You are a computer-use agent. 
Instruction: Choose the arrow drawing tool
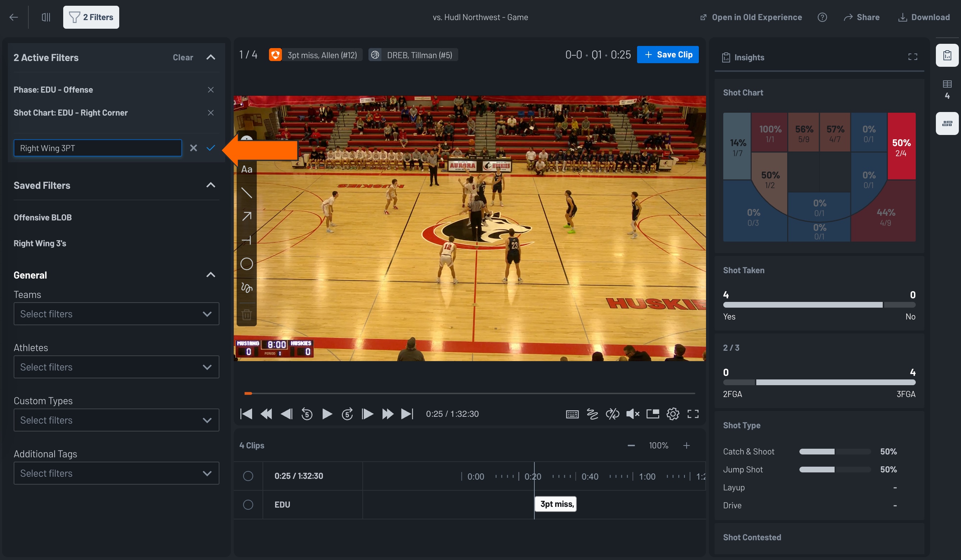click(247, 216)
